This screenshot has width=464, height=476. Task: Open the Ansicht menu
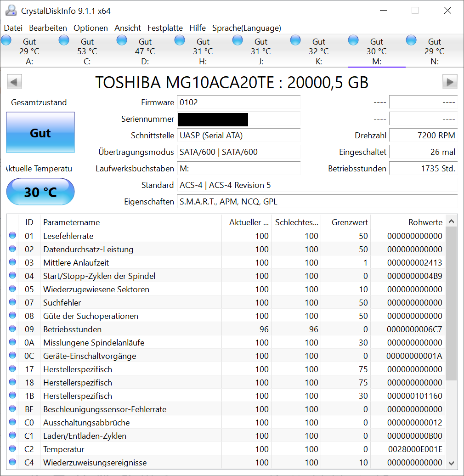point(128,28)
